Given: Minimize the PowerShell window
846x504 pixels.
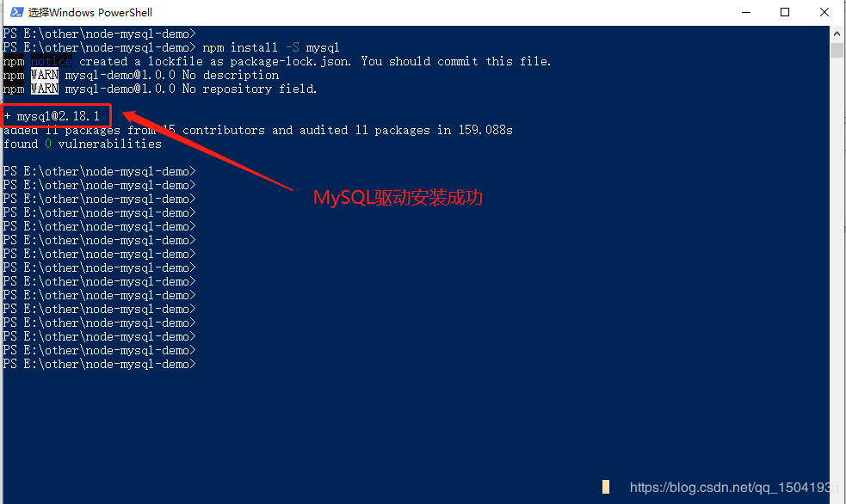Looking at the screenshot, I should click(x=746, y=12).
